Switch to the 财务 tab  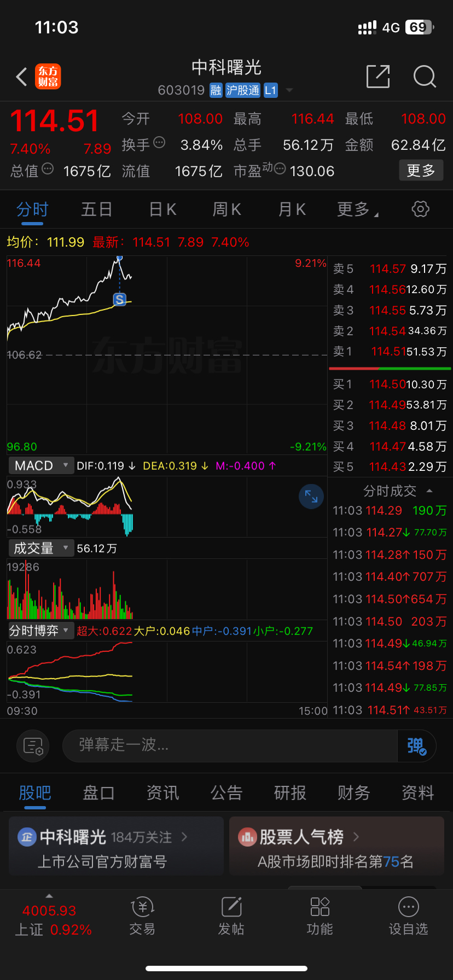tap(354, 793)
